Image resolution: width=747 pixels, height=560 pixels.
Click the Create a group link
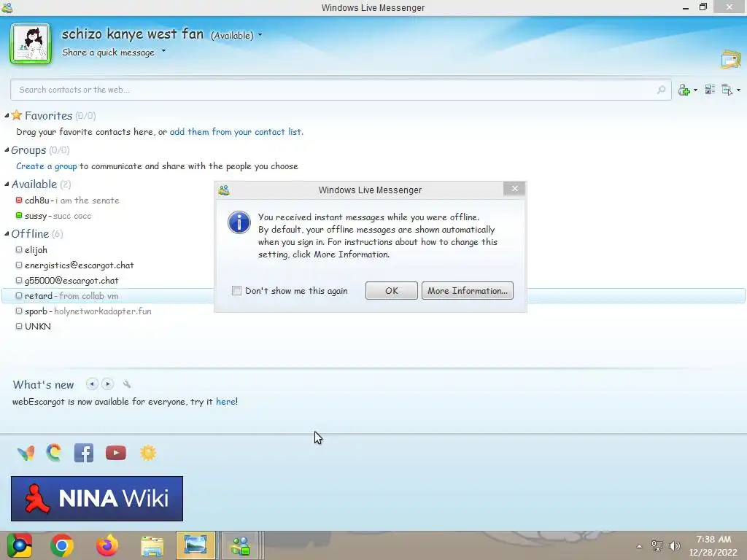(46, 166)
